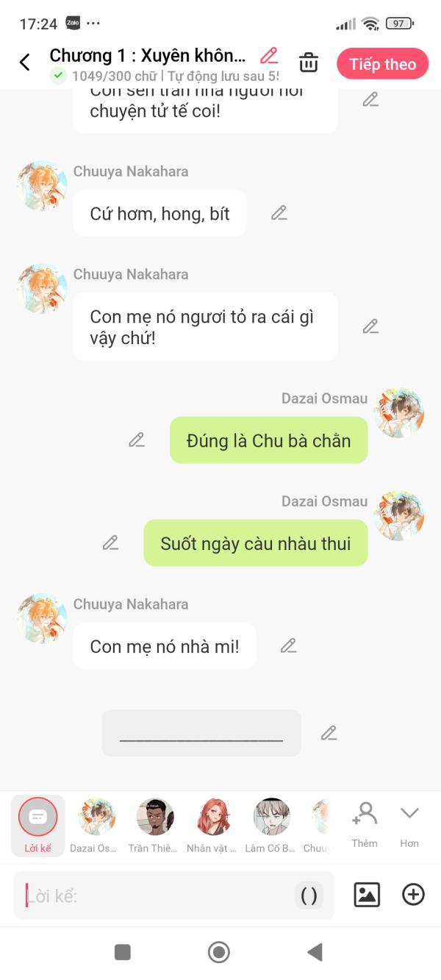Delete chapter using trash can icon
441x980 pixels.
(309, 62)
